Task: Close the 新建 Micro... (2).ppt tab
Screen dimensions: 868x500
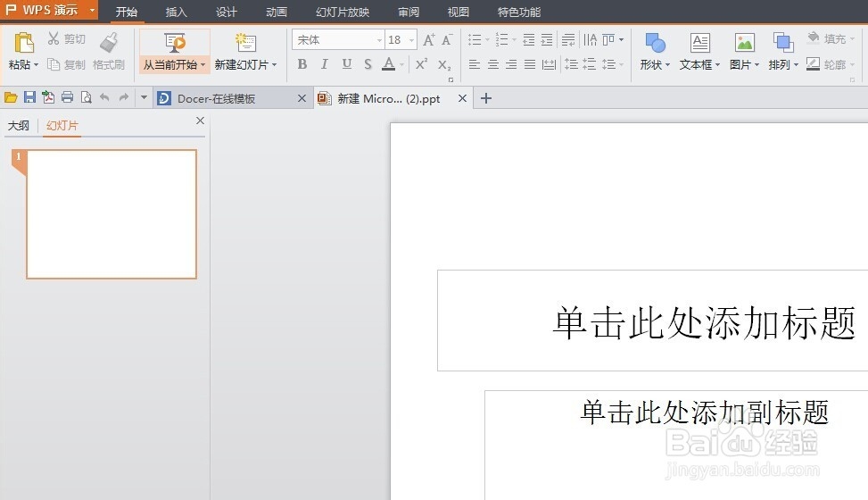Action: 463,98
